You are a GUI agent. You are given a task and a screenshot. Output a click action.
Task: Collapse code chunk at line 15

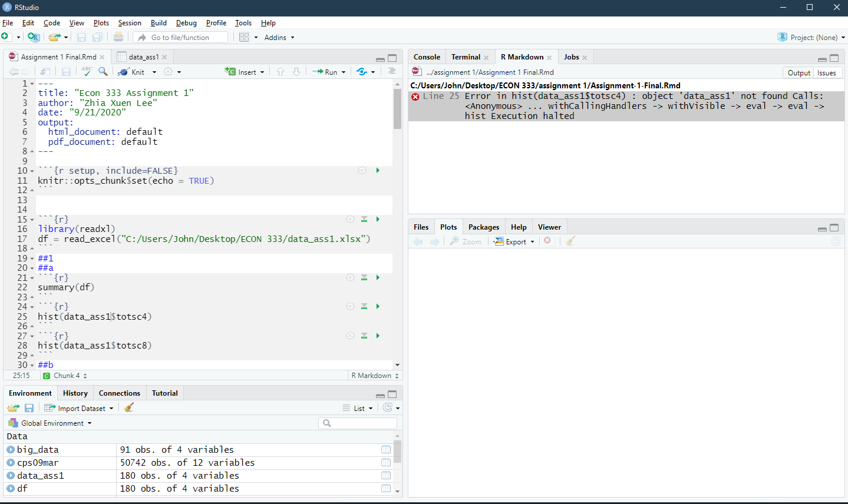tap(32, 220)
